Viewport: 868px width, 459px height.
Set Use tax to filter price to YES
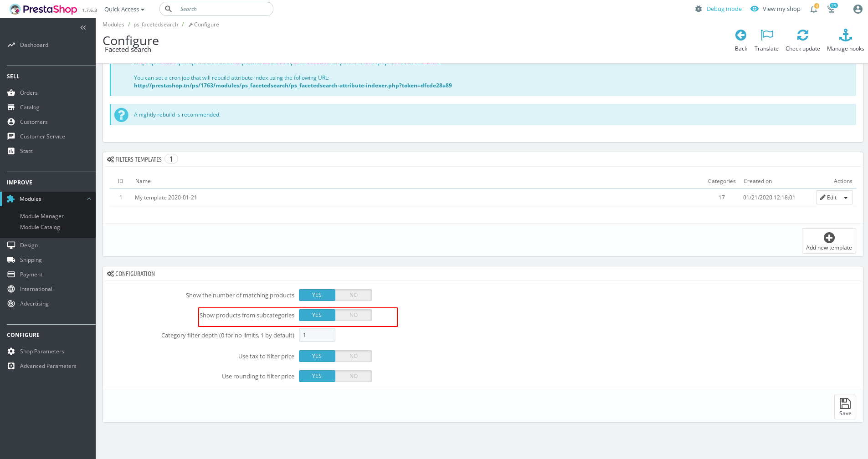(317, 356)
